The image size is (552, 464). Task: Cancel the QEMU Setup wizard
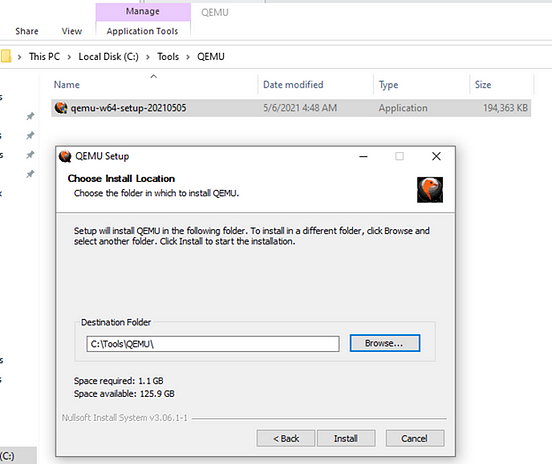point(415,438)
